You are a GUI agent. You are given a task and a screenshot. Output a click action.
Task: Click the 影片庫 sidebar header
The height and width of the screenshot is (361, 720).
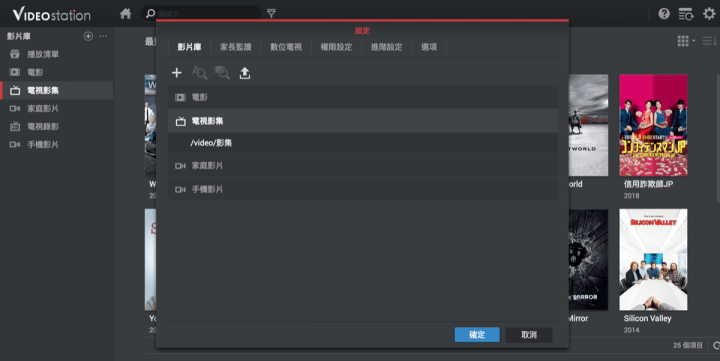coord(18,36)
